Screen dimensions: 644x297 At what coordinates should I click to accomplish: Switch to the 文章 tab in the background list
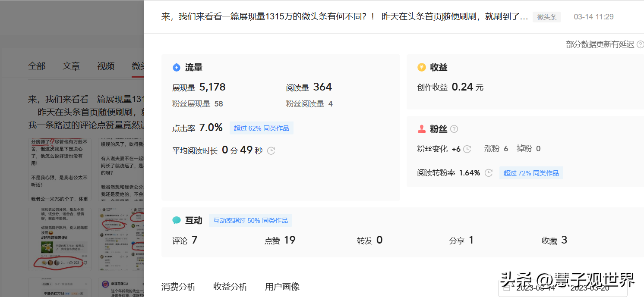[x=71, y=66]
